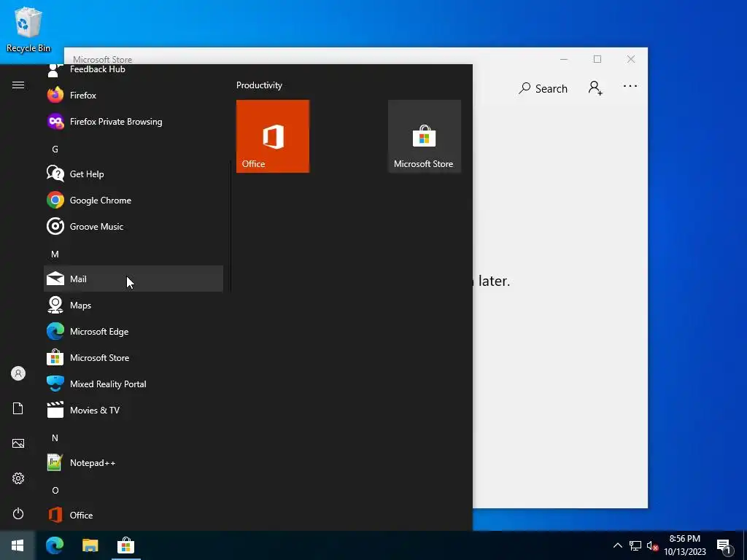Open Groove Music

pyautogui.click(x=133, y=226)
